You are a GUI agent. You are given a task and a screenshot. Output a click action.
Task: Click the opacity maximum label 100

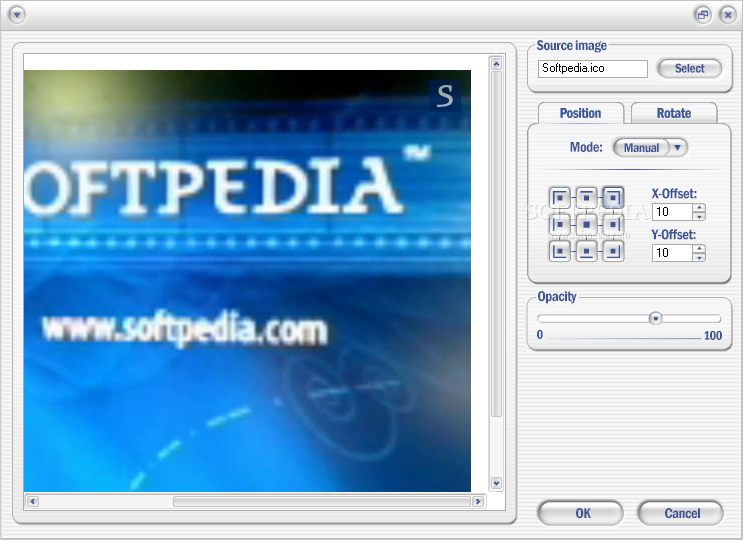[713, 336]
